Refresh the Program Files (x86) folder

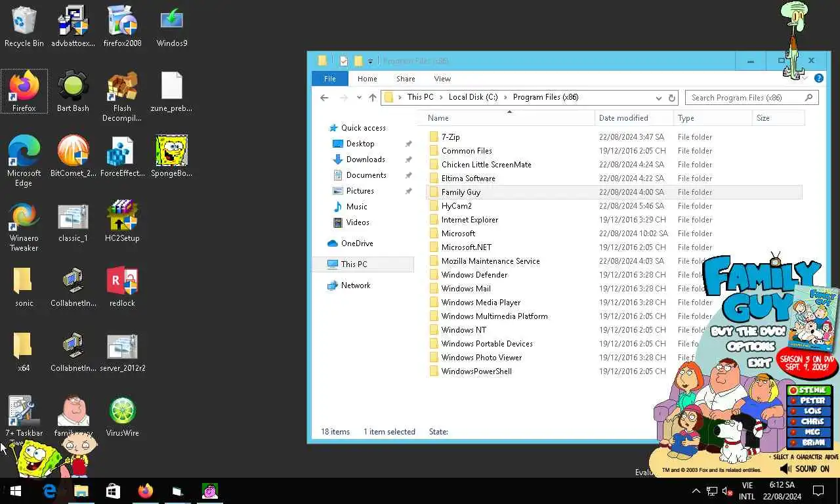point(671,98)
